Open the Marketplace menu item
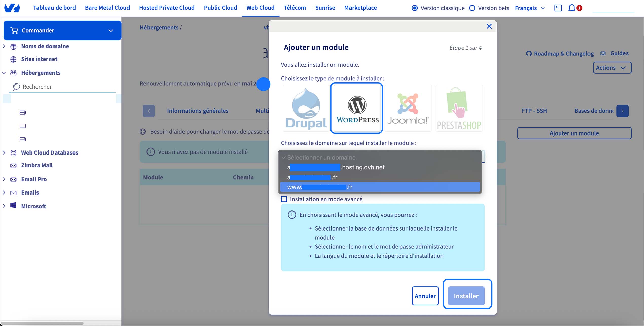The width and height of the screenshot is (644, 326). click(360, 8)
